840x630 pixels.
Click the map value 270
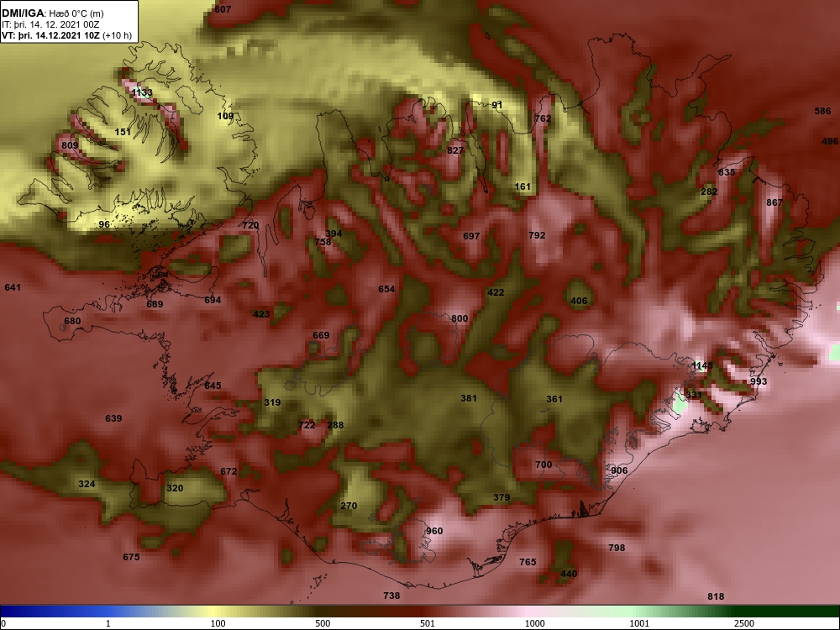pyautogui.click(x=349, y=507)
